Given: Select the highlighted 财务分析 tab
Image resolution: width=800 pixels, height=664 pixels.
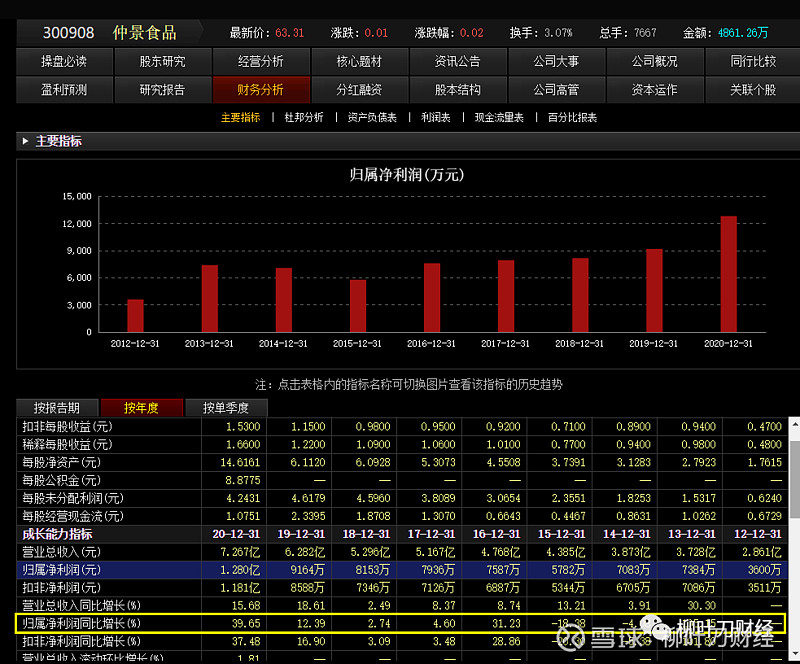Looking at the screenshot, I should [261, 90].
